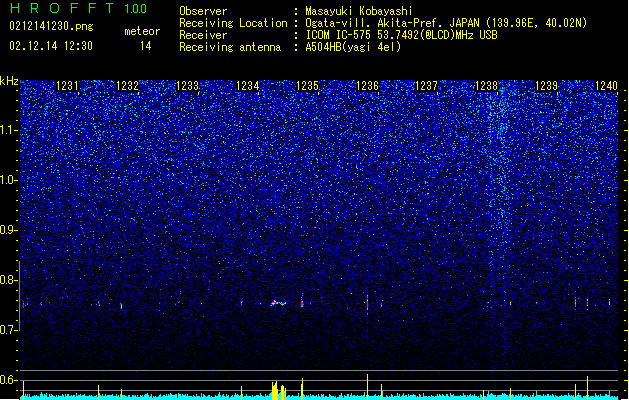This screenshot has width=629, height=400.
Task: Select the Ogata-vill. Akita-Pref. JAPAN location text
Action: click(x=446, y=23)
